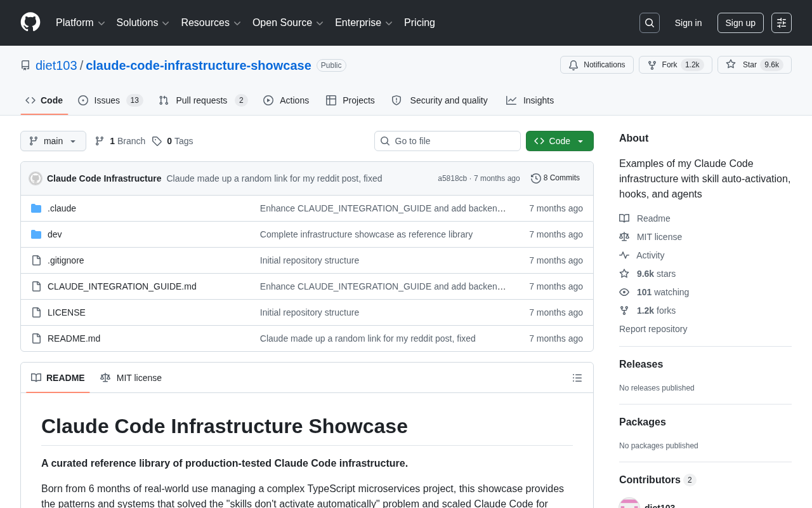Go to the GitHub homepage logo

point(30,22)
